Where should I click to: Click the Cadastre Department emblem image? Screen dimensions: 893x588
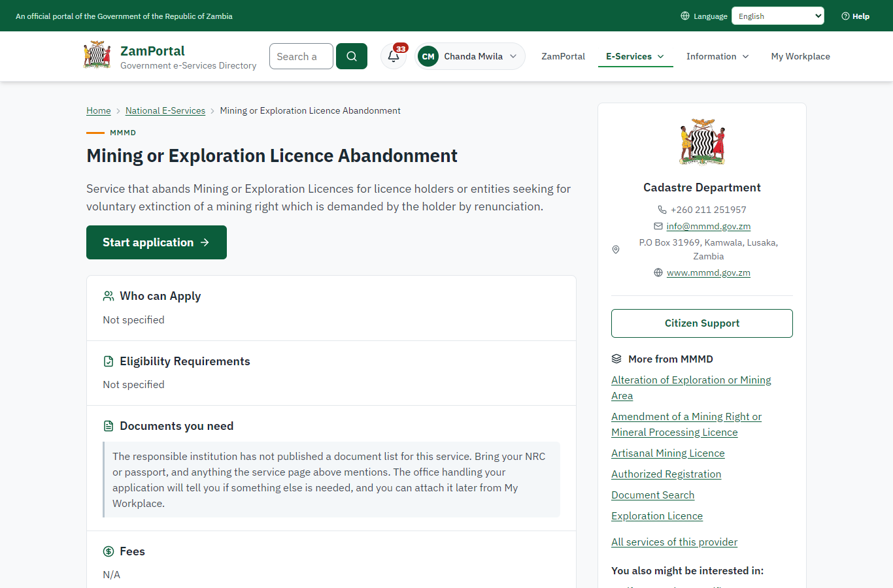[702, 142]
